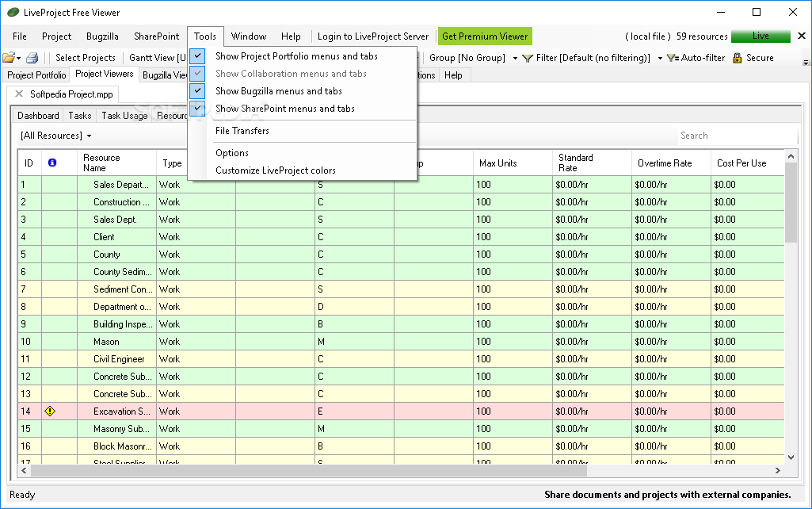Screen dimensions: 812x509
Task: Open the Window menu
Action: click(x=249, y=36)
